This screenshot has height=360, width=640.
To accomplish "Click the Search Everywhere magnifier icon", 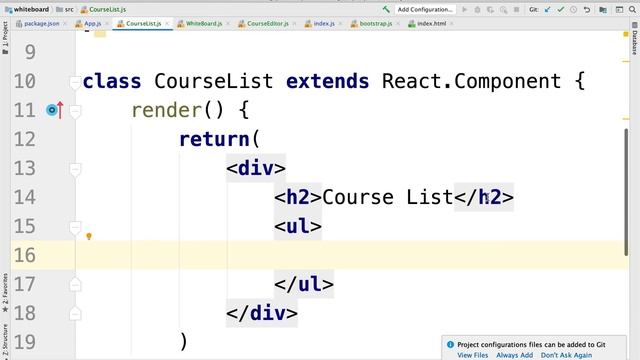I will coord(632,9).
